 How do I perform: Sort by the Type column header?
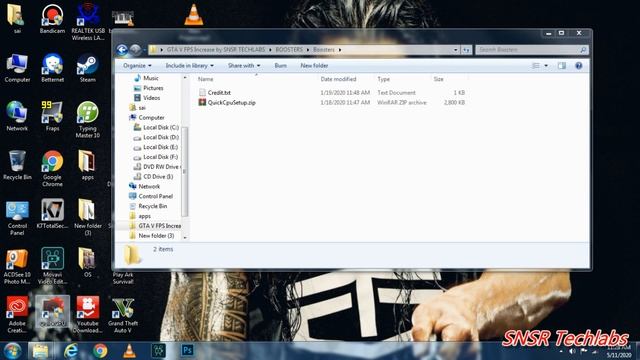pos(384,79)
